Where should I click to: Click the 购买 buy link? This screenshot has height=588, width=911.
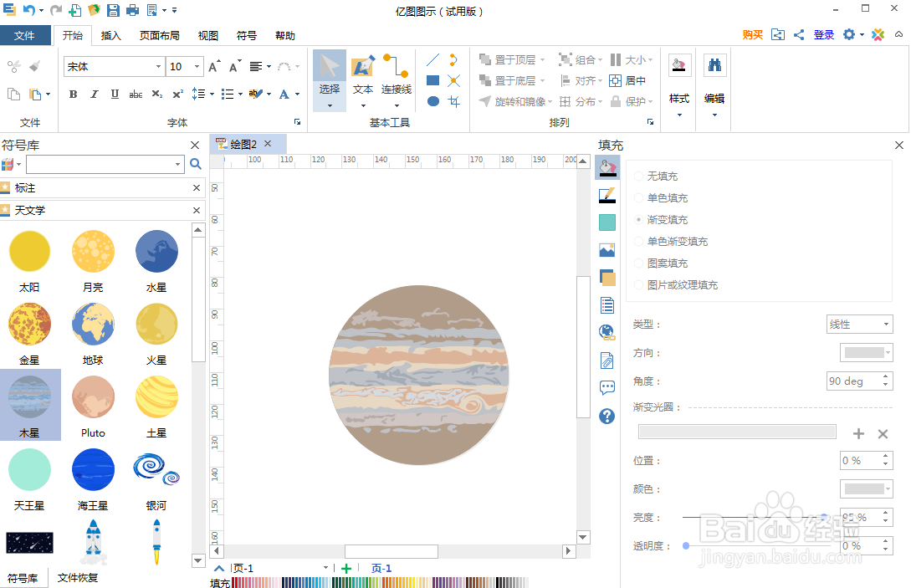(x=752, y=35)
